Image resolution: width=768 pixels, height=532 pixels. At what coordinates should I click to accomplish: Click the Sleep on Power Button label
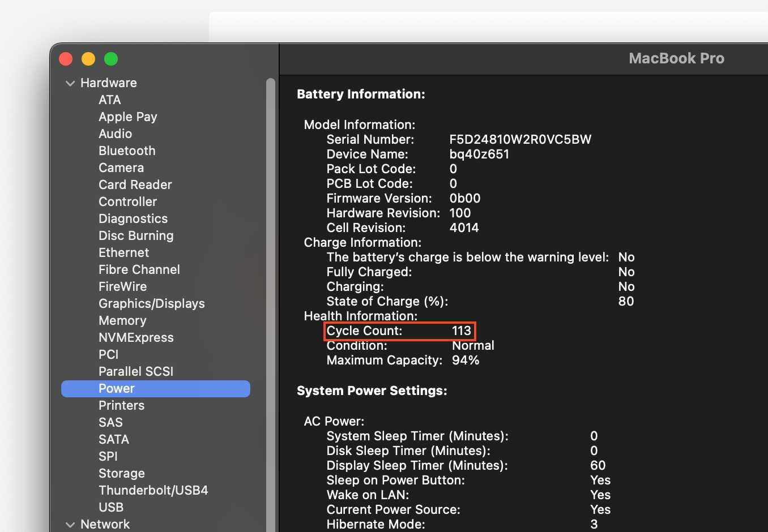tap(396, 480)
